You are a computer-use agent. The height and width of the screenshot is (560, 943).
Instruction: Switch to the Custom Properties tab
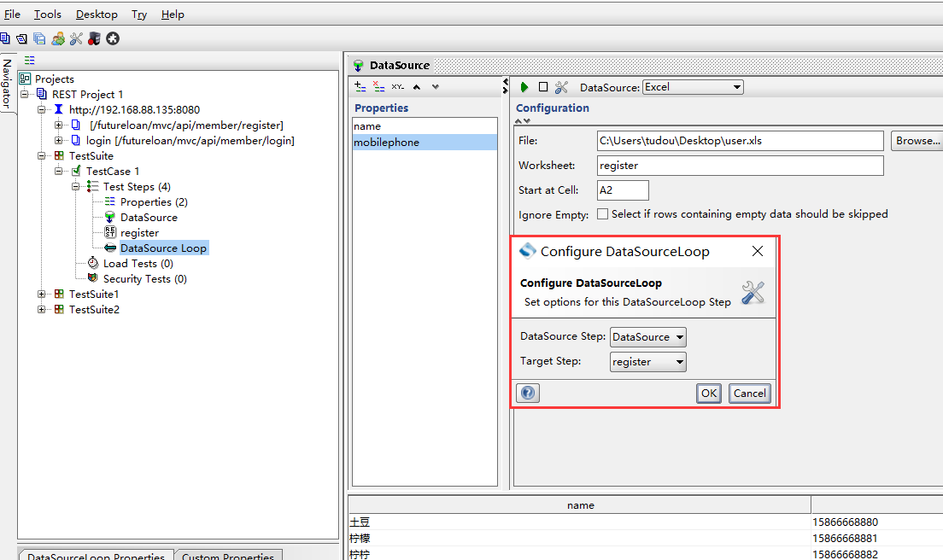coord(228,557)
